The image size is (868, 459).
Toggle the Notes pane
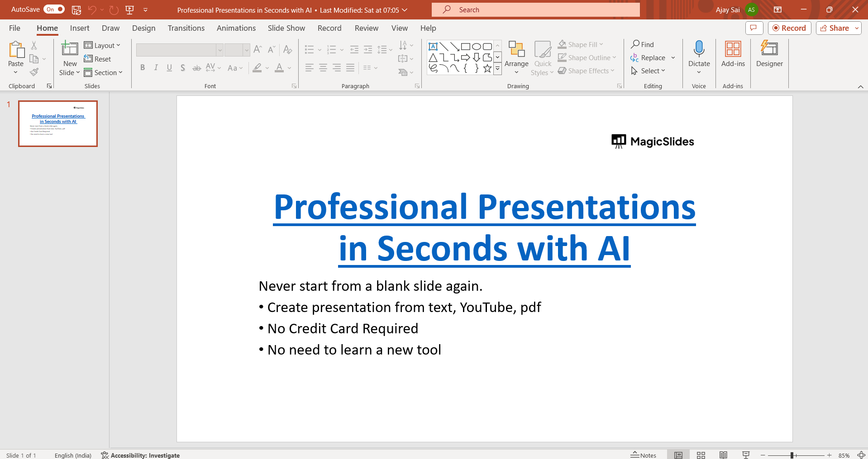(644, 455)
